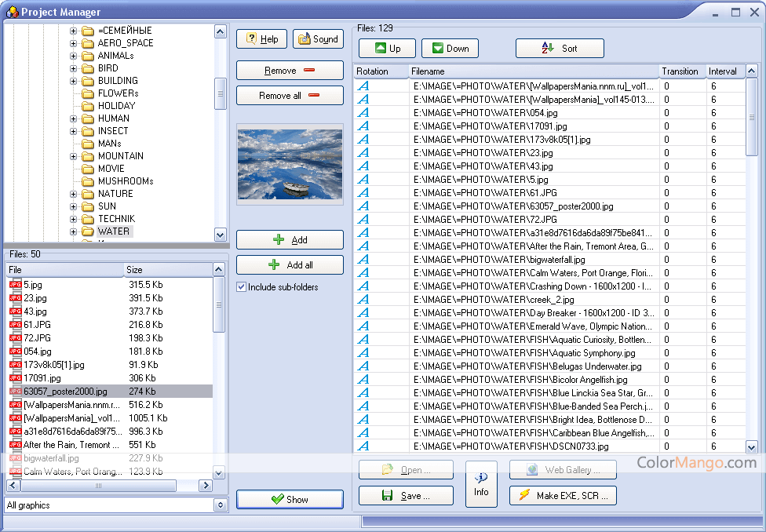Click Make EXE, SCR button
Image resolution: width=766 pixels, height=532 pixels.
[563, 495]
